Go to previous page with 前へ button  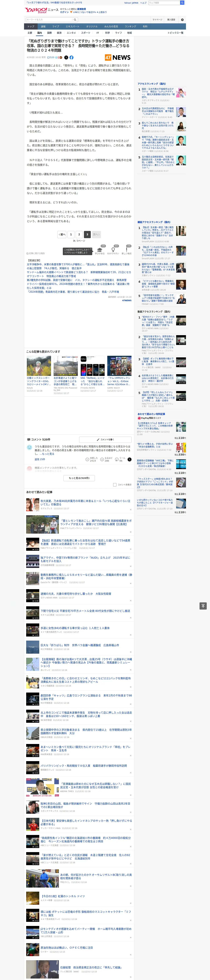pyautogui.click(x=62, y=234)
